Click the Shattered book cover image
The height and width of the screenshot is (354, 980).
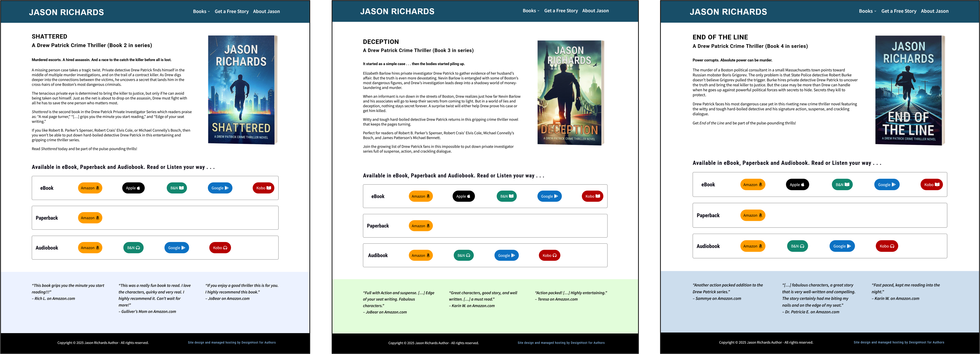(242, 90)
